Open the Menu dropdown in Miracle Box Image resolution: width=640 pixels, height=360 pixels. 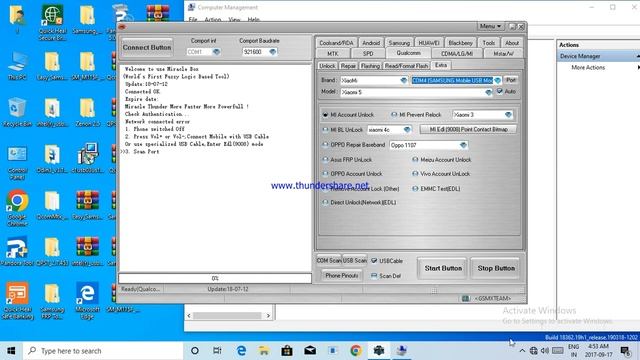point(491,27)
